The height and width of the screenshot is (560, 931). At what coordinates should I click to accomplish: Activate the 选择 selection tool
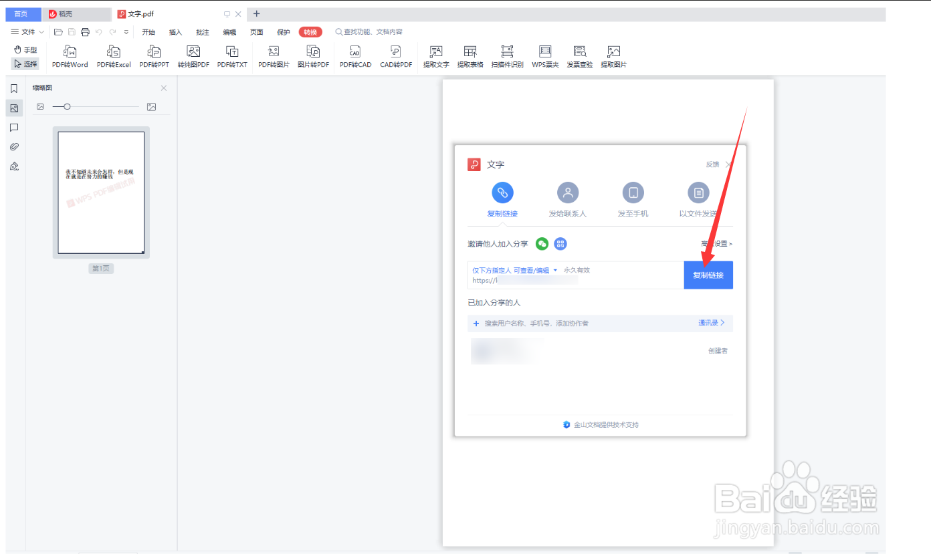pos(25,64)
